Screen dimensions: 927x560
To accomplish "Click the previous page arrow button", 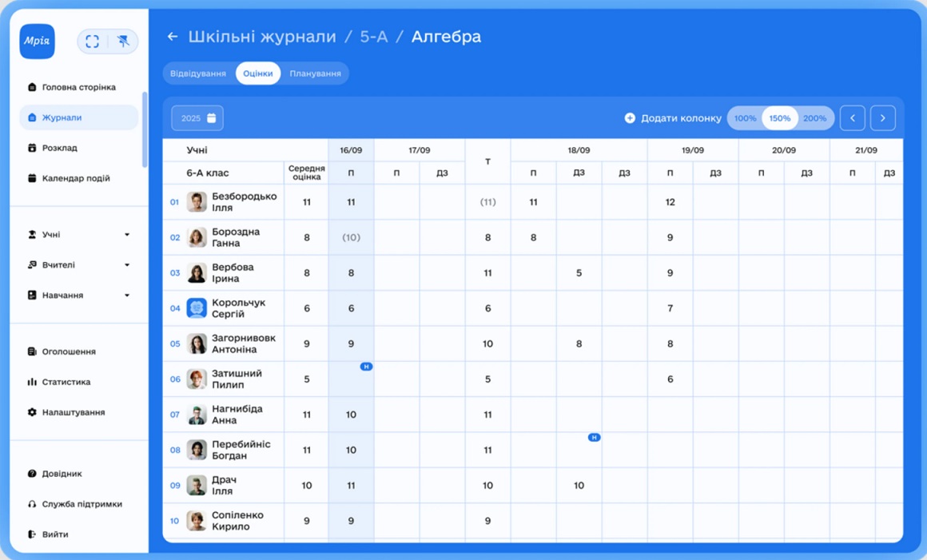I will pyautogui.click(x=852, y=118).
